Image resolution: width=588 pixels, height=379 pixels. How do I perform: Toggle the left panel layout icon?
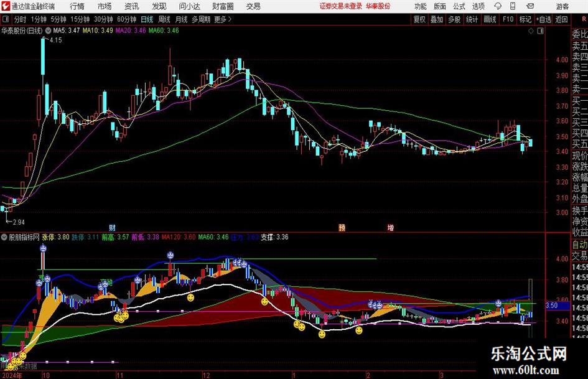[x=6, y=19]
